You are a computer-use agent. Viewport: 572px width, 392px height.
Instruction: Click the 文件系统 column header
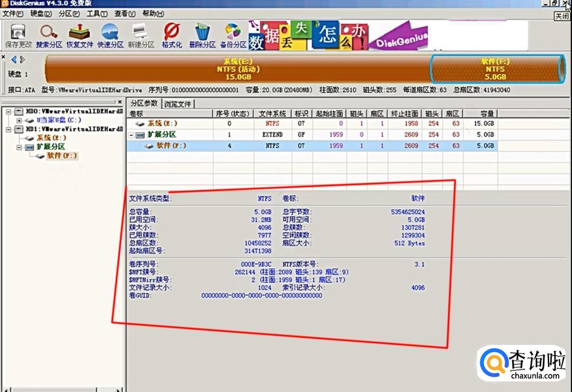click(x=273, y=114)
